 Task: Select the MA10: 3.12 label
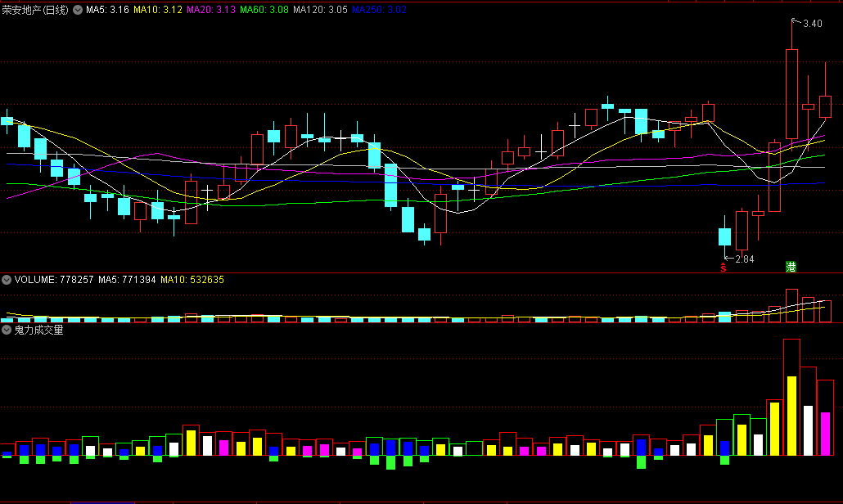(157, 10)
